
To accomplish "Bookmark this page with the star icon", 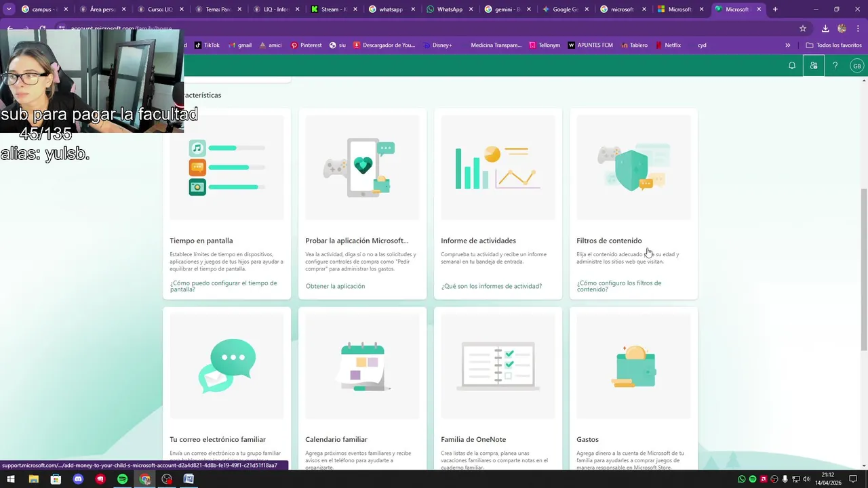I will 803,28.
